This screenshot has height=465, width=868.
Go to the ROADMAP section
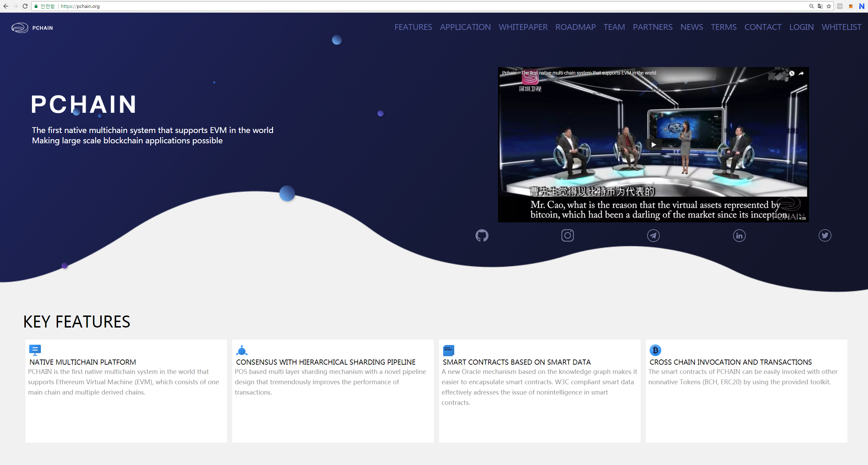[x=575, y=27]
